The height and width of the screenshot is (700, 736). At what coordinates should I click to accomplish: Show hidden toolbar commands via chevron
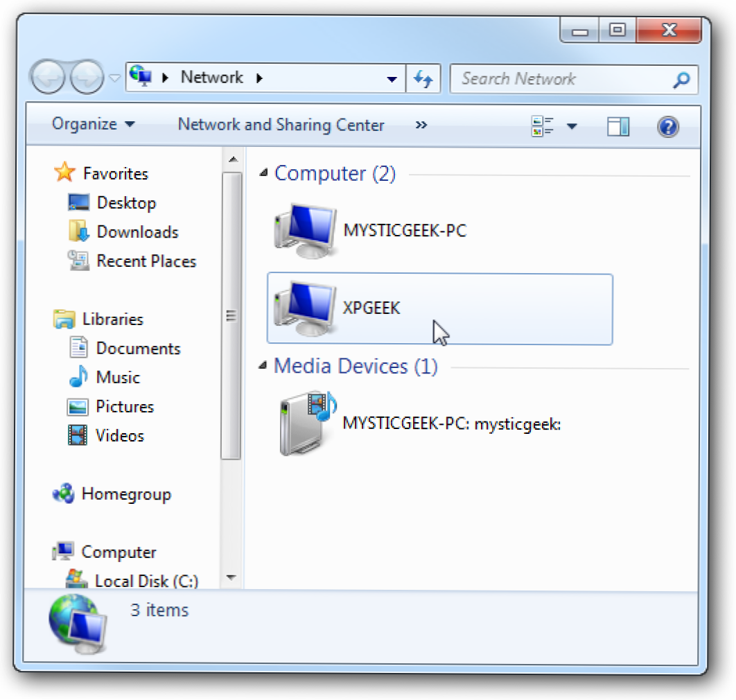[421, 125]
